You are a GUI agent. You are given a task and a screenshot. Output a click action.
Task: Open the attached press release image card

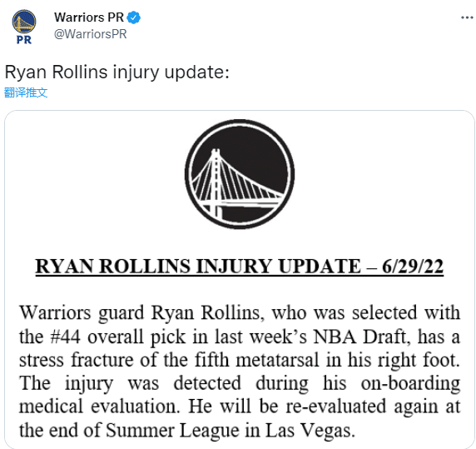[240, 280]
